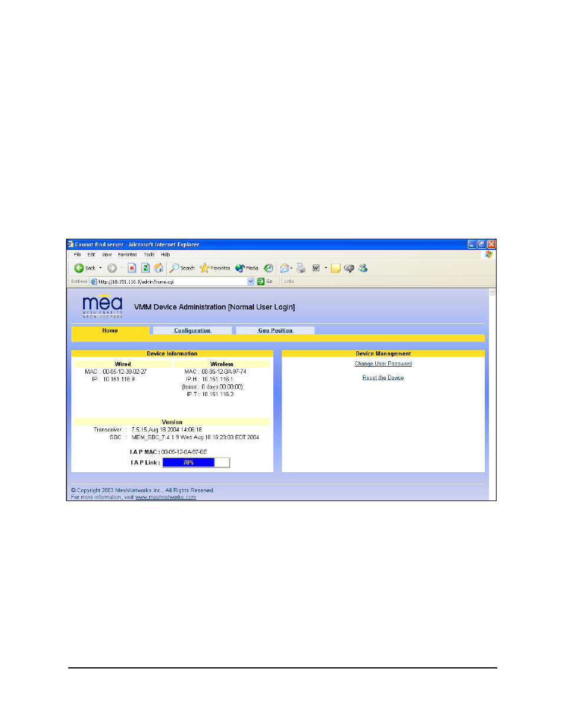562x728 pixels.
Task: Click the mea logo
Action: pyautogui.click(x=103, y=307)
